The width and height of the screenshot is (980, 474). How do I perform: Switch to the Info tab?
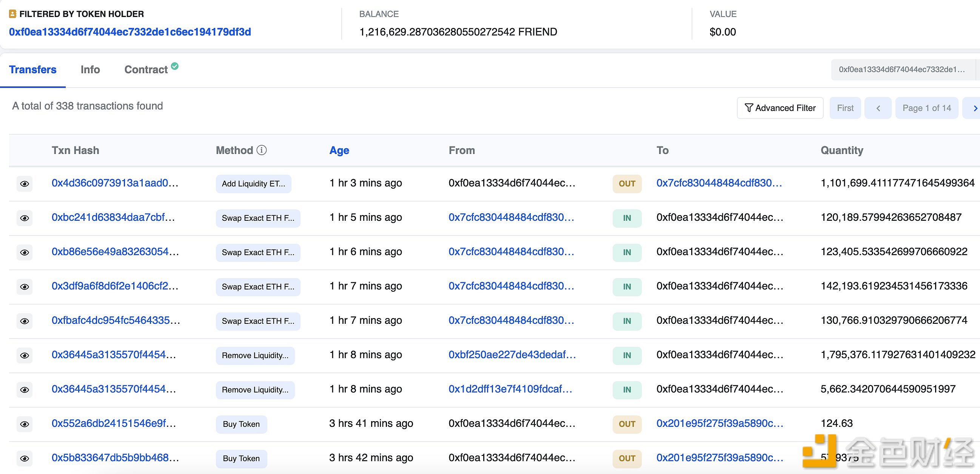click(x=90, y=69)
